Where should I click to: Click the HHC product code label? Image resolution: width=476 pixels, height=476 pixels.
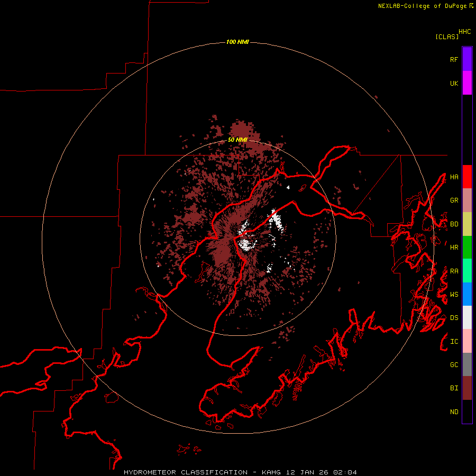coord(465,32)
